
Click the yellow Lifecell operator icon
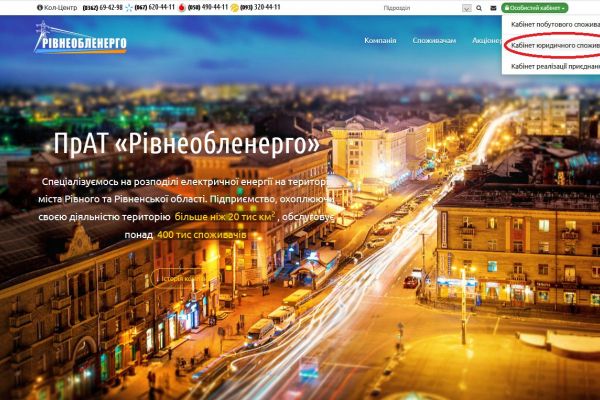pos(234,7)
